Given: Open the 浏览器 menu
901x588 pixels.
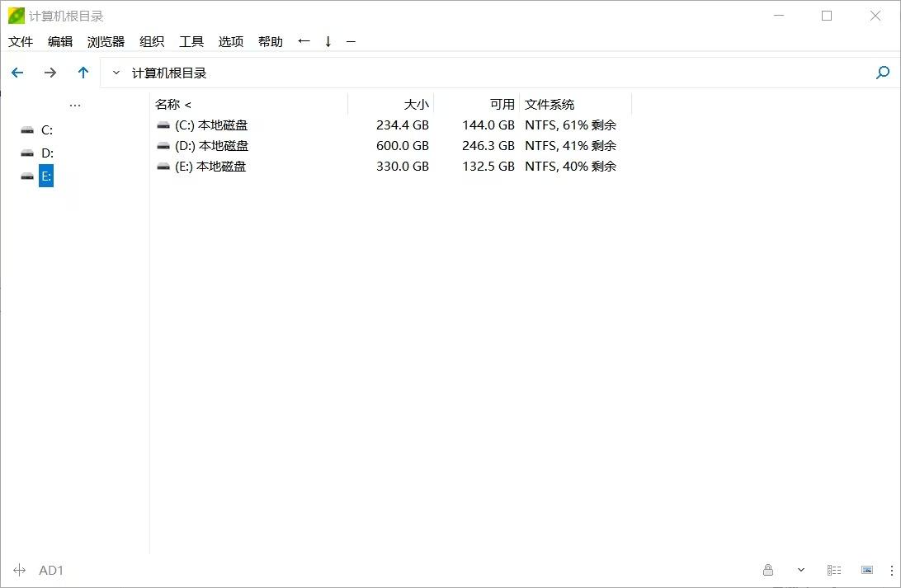Looking at the screenshot, I should [106, 41].
